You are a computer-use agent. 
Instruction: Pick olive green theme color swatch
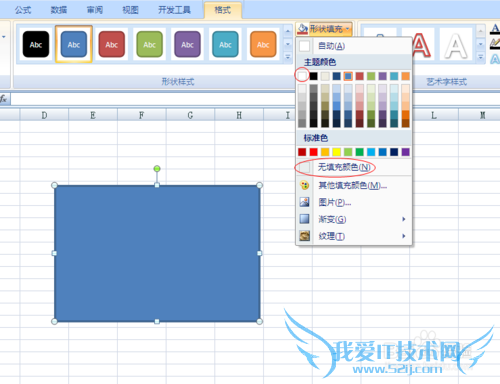coord(371,76)
